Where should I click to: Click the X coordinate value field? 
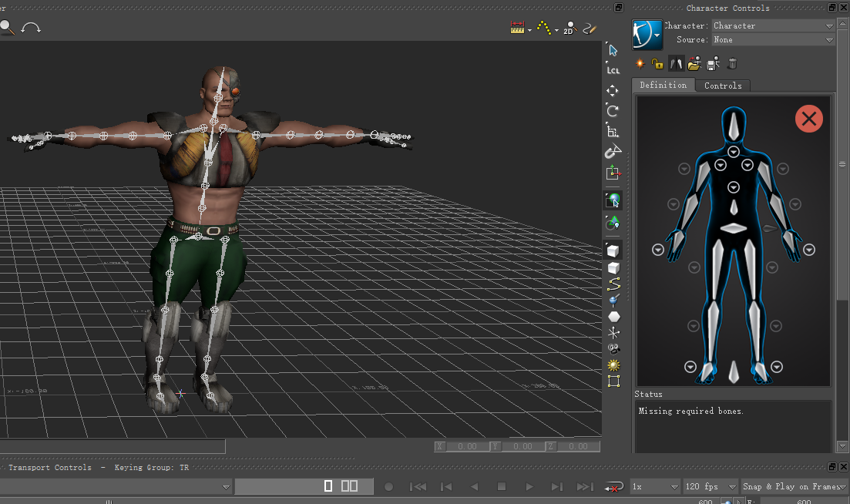pos(466,446)
